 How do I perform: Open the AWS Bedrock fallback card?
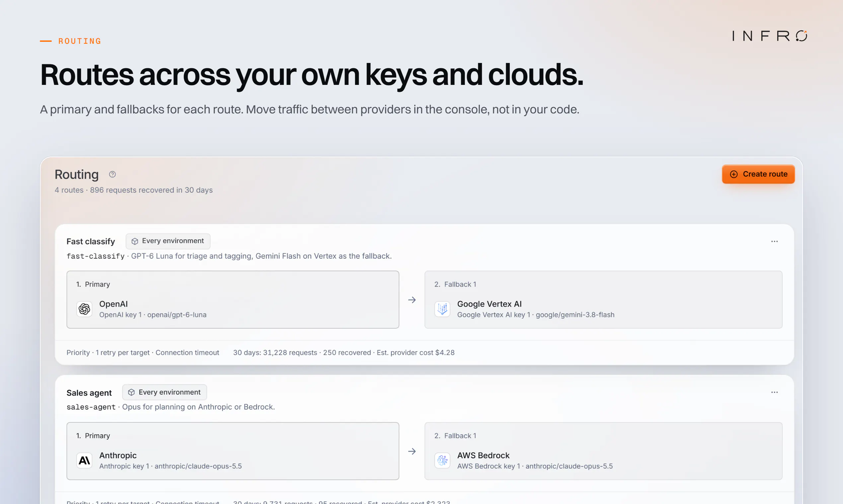(603, 451)
